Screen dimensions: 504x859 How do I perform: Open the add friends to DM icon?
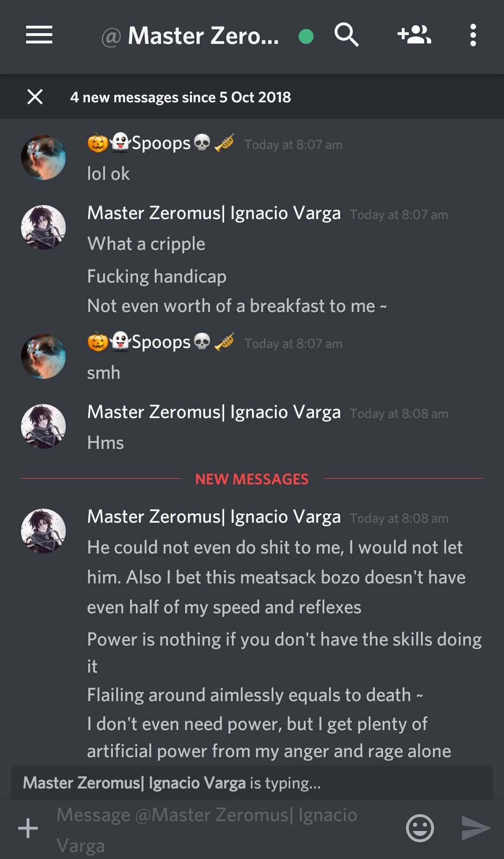click(414, 35)
